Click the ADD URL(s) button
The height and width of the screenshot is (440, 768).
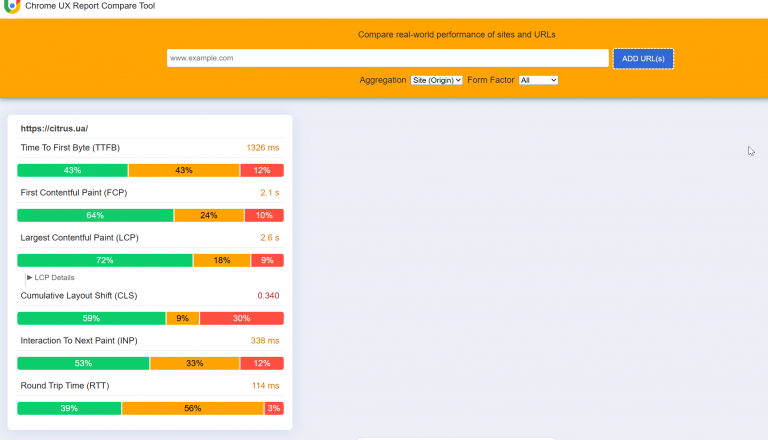point(643,59)
